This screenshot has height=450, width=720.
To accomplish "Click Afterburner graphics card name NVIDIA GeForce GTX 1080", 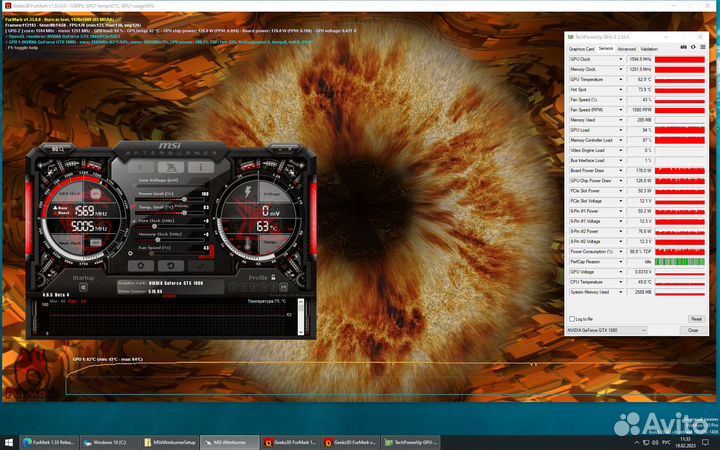I will tap(176, 283).
